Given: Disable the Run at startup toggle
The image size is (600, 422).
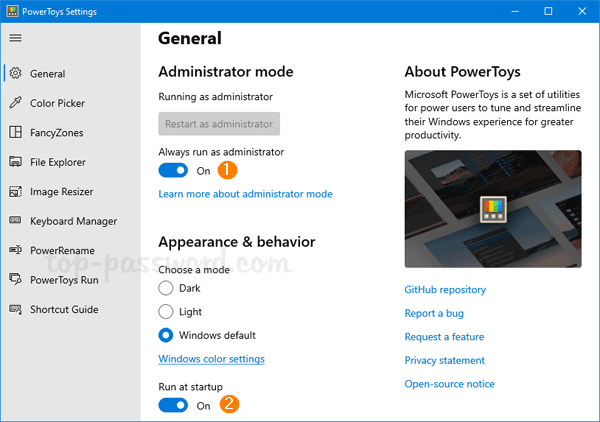Looking at the screenshot, I should [x=173, y=405].
